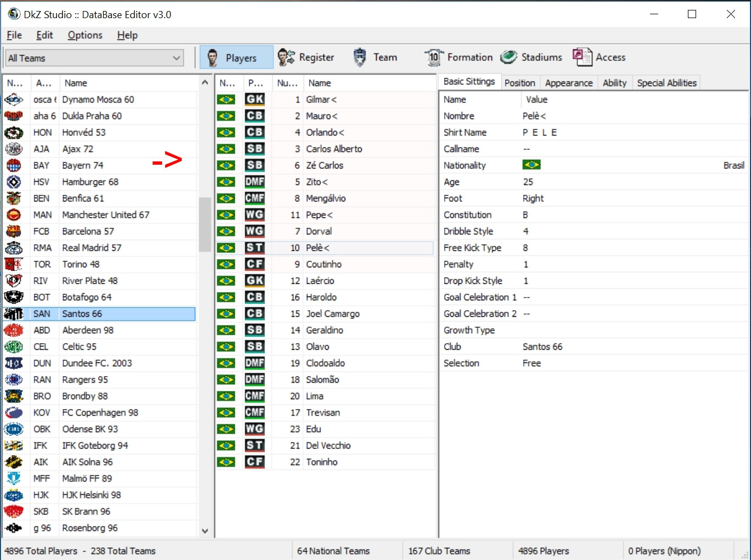Click the Real Madrid 57 crest
This screenshot has height=560, width=751.
(14, 248)
